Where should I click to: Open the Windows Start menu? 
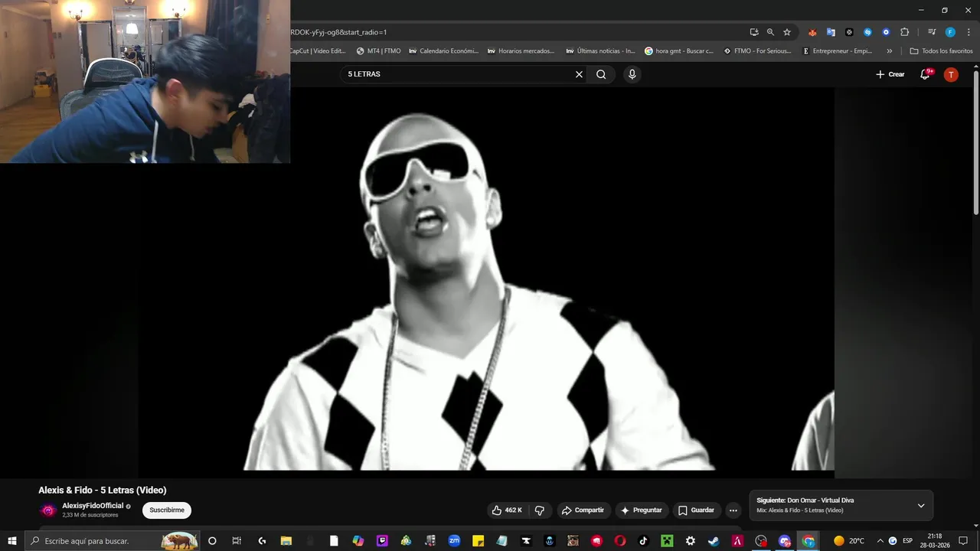click(x=11, y=541)
